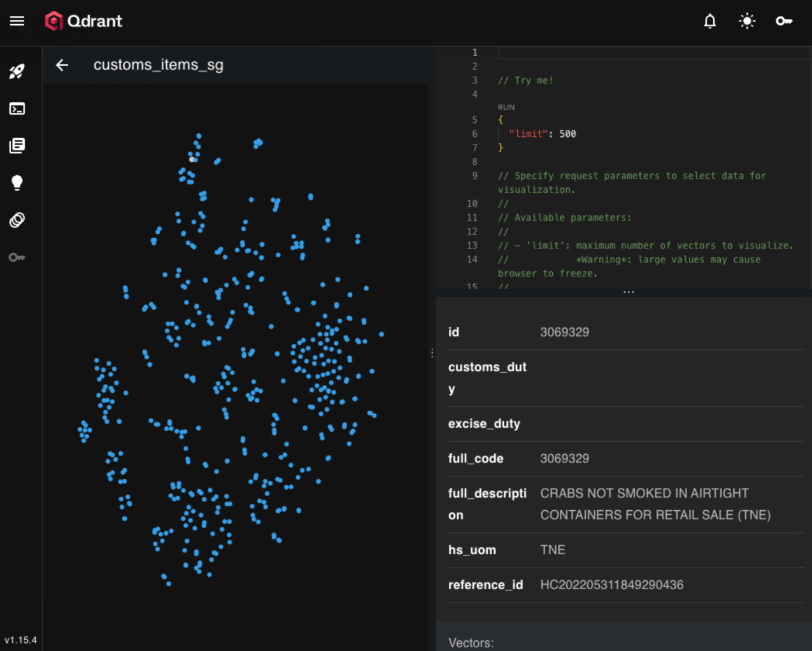Select the highlighted white point in plot
This screenshot has width=812, height=651.
[x=192, y=159]
